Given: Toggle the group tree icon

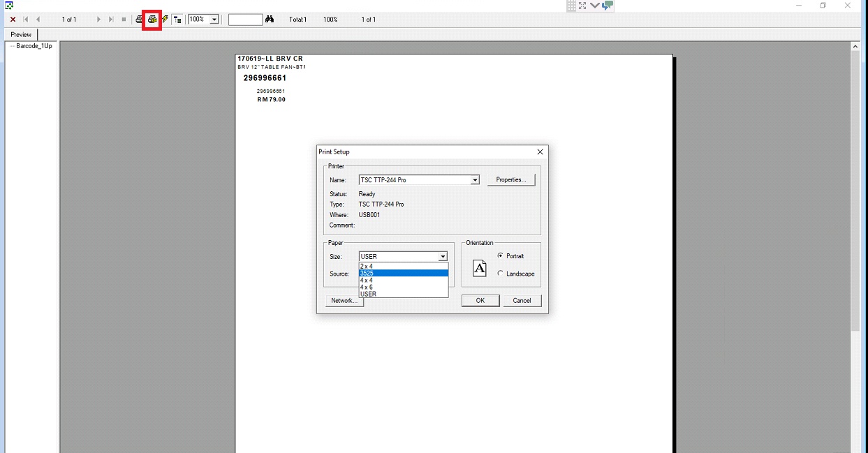Looking at the screenshot, I should click(177, 20).
